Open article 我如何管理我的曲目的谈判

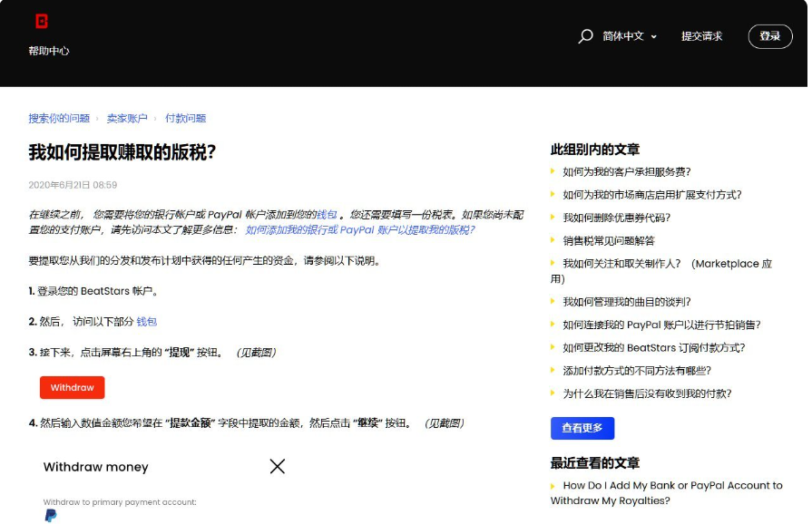pyautogui.click(x=627, y=302)
